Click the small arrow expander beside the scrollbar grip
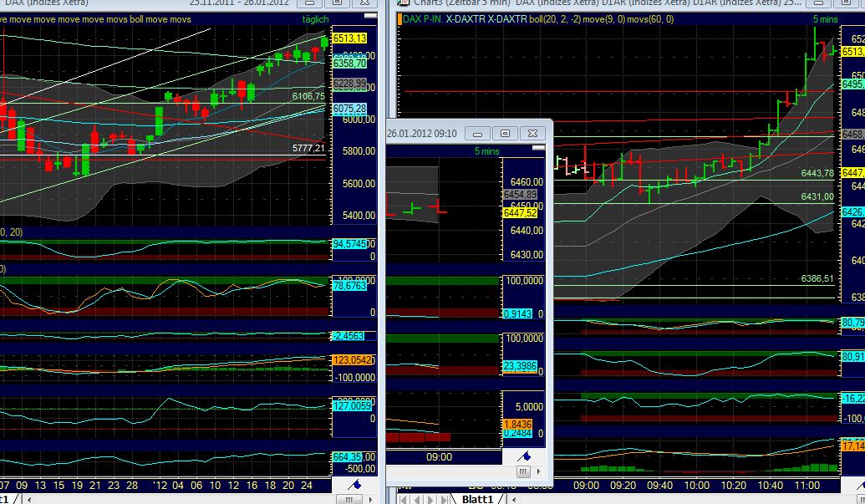 (371, 499)
